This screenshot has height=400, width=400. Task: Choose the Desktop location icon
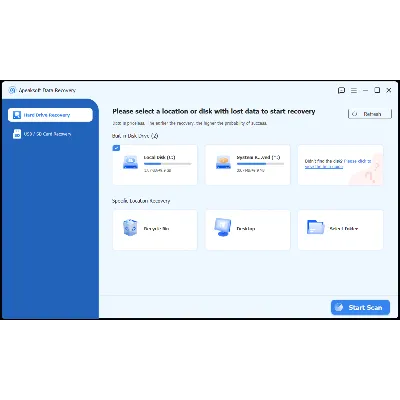pyautogui.click(x=222, y=227)
